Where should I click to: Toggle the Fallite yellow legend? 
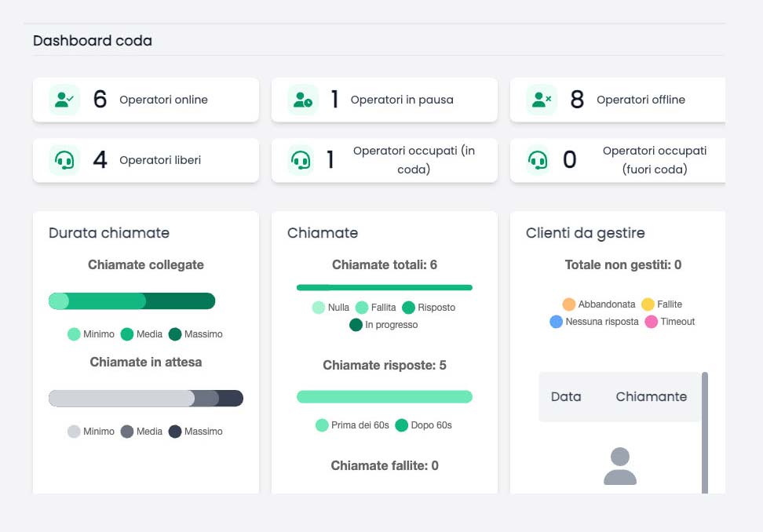point(662,304)
